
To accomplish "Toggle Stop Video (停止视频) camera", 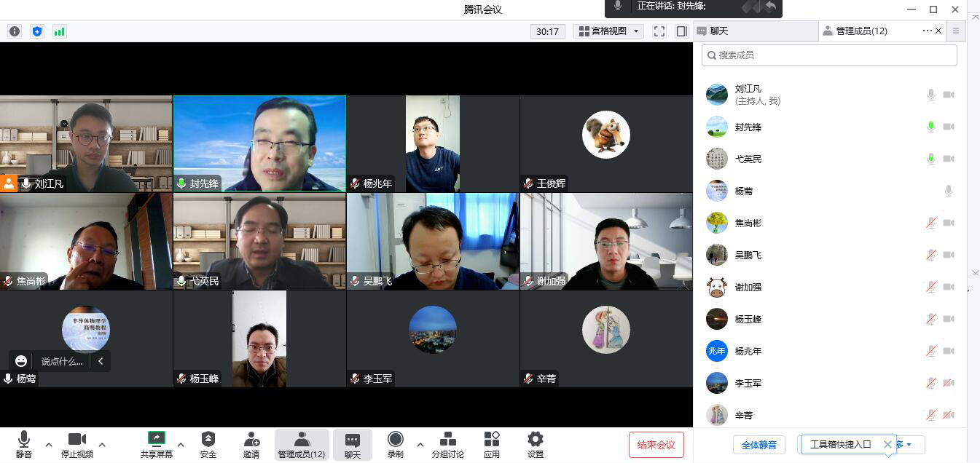I will click(x=77, y=444).
